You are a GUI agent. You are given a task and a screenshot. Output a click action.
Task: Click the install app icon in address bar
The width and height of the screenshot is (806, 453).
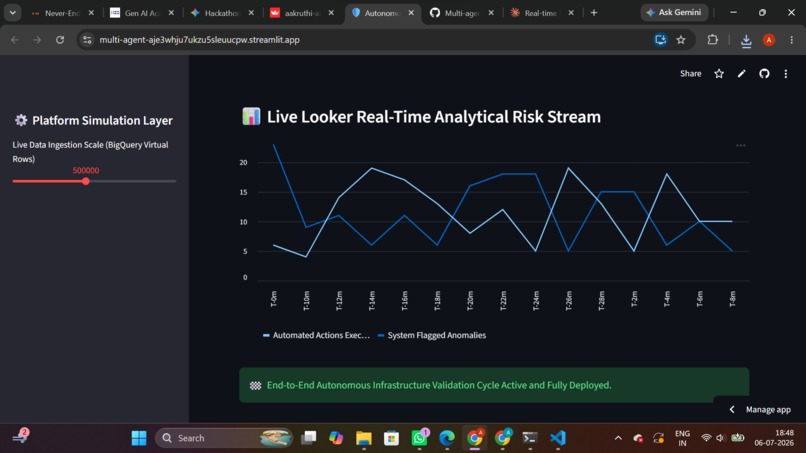coord(661,40)
